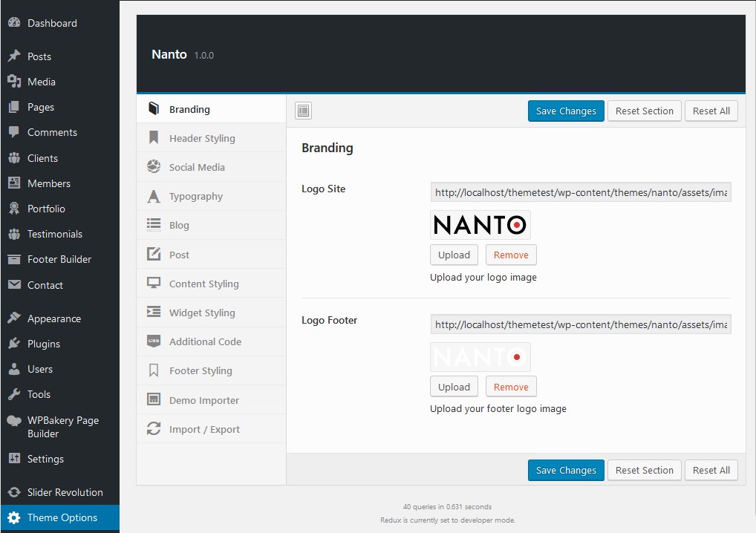Open the Plugins admin menu
The height and width of the screenshot is (533, 756).
click(44, 344)
